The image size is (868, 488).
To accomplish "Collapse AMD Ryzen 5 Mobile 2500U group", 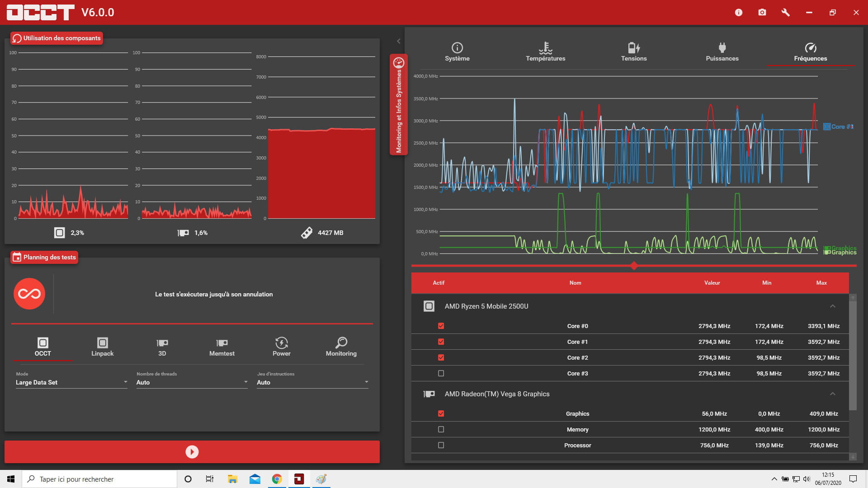I will pos(833,306).
